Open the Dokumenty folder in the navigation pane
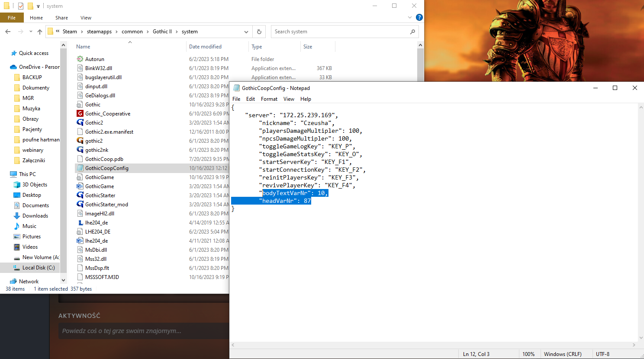This screenshot has width=644, height=359. [x=36, y=88]
